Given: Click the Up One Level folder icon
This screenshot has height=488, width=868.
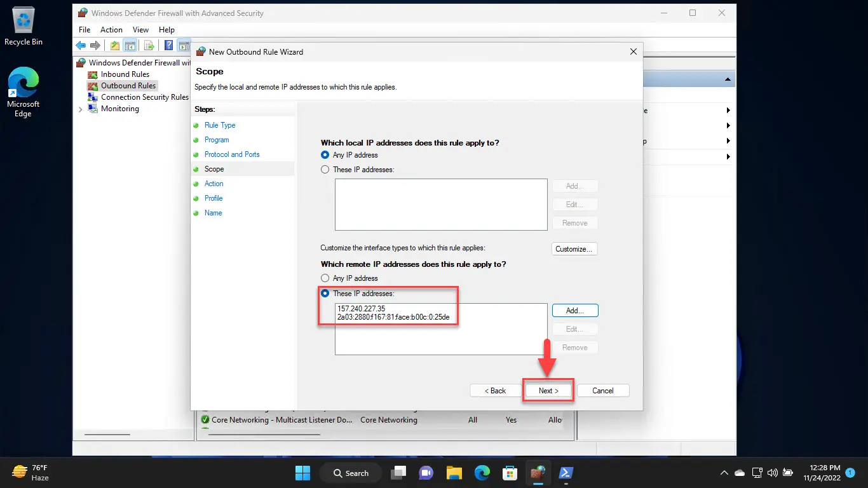Looking at the screenshot, I should (114, 45).
